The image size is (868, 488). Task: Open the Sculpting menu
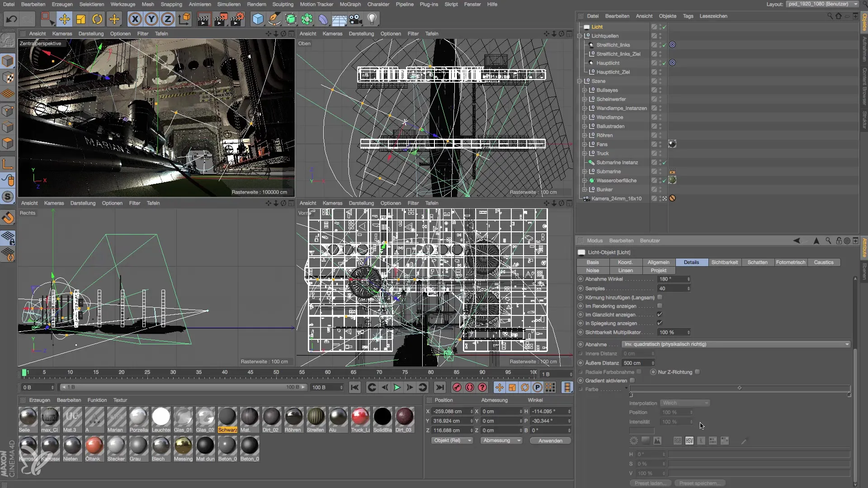tap(283, 4)
